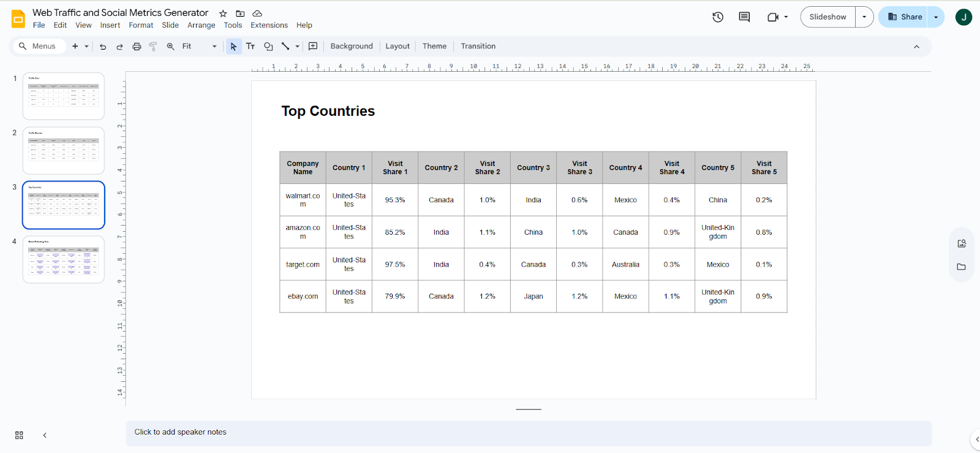Expand the video call dropdown arrow
This screenshot has width=980, height=453.
click(x=786, y=17)
